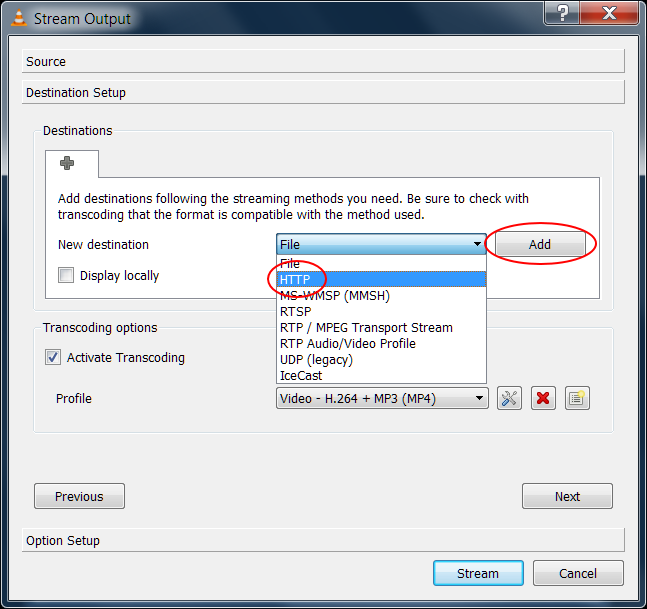Pick RTSP from the destination list
Screen dimensions: 647x609
click(x=381, y=312)
